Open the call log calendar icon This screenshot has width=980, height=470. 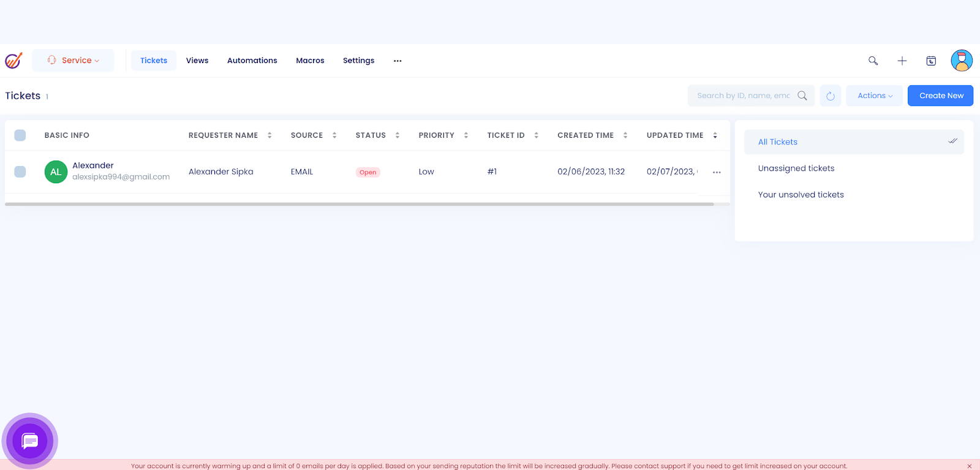[930, 61]
